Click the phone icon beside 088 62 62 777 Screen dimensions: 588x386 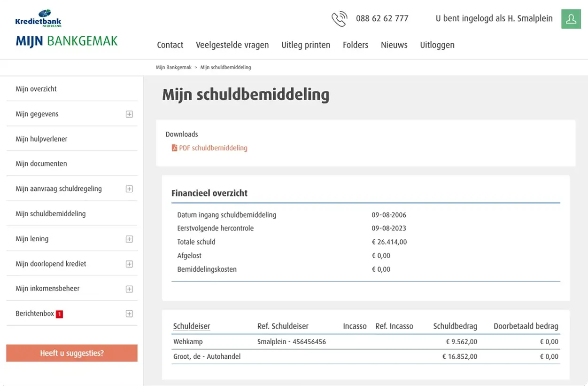pyautogui.click(x=339, y=19)
